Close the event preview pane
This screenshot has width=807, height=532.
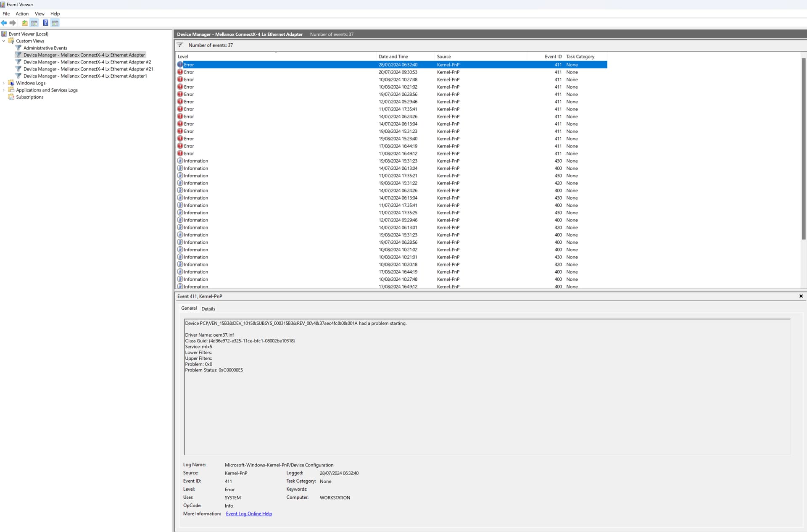click(801, 296)
